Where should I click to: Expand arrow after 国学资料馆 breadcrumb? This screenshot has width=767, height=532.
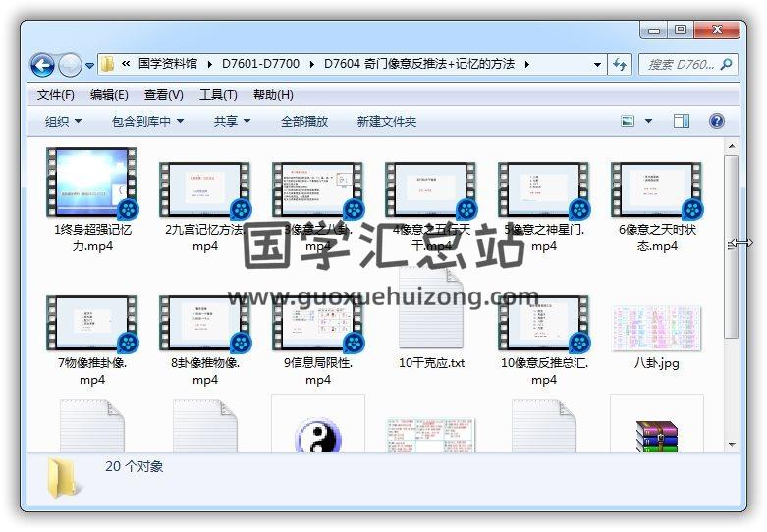210,64
